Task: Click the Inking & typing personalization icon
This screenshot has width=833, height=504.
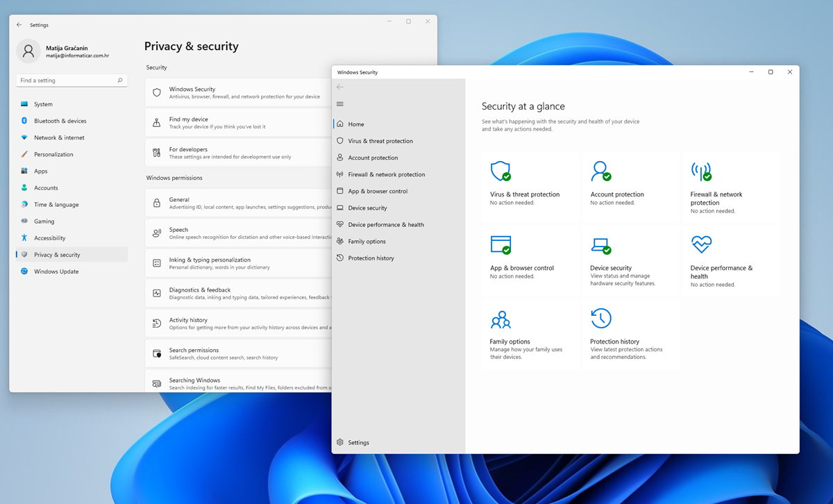Action: coord(157,263)
